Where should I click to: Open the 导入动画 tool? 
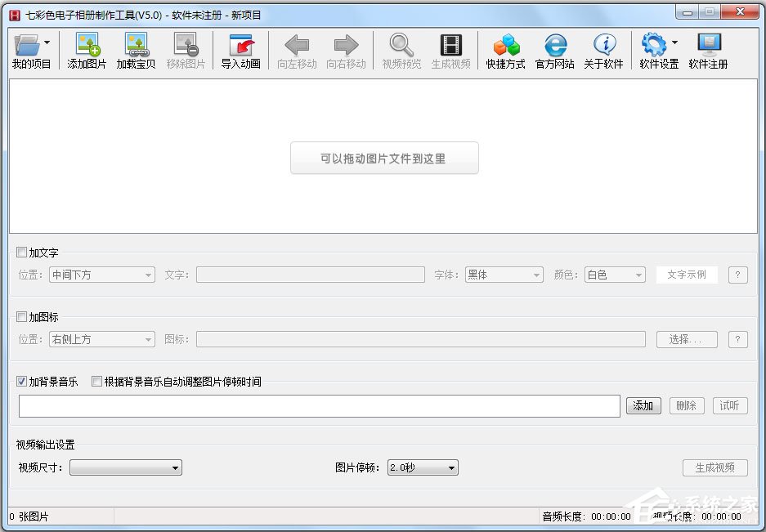[240, 51]
